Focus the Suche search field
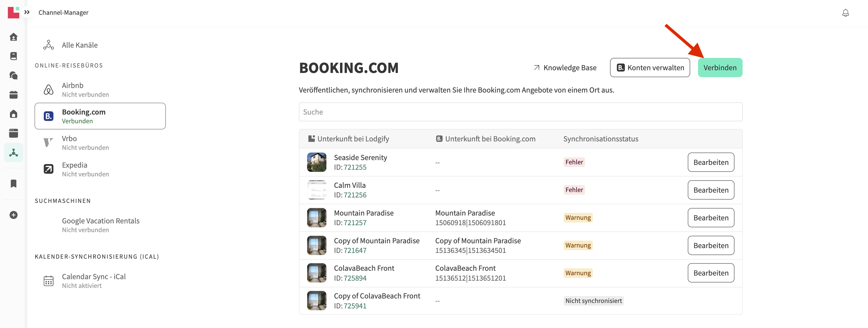The image size is (868, 328). (x=520, y=112)
